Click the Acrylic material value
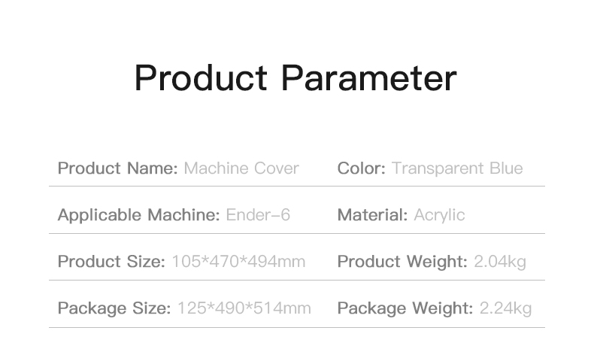This screenshot has width=594, height=364. [439, 215]
